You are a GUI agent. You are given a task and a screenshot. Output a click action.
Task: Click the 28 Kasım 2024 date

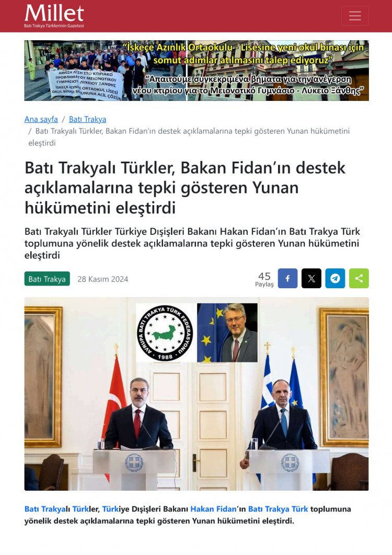click(103, 279)
